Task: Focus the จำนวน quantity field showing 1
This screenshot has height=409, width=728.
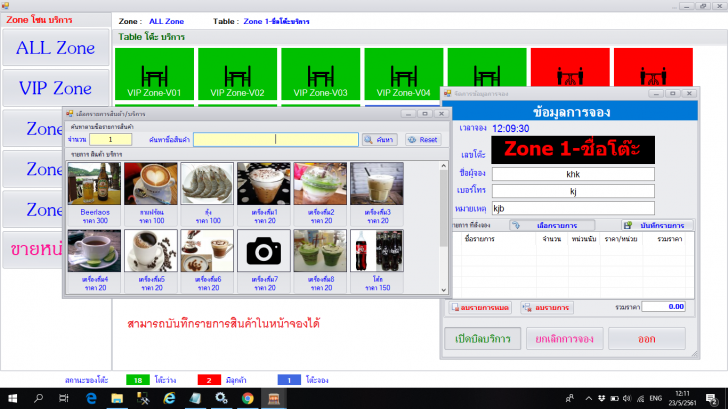Action: tap(110, 139)
